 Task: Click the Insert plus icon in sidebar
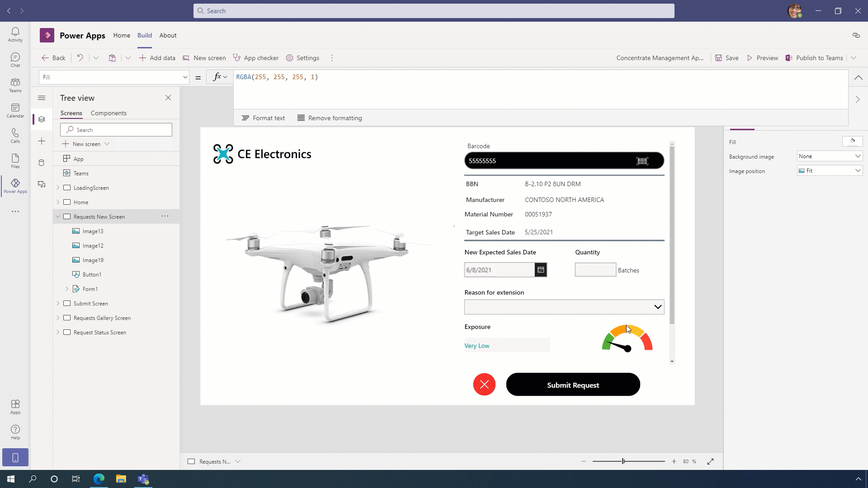(x=42, y=141)
